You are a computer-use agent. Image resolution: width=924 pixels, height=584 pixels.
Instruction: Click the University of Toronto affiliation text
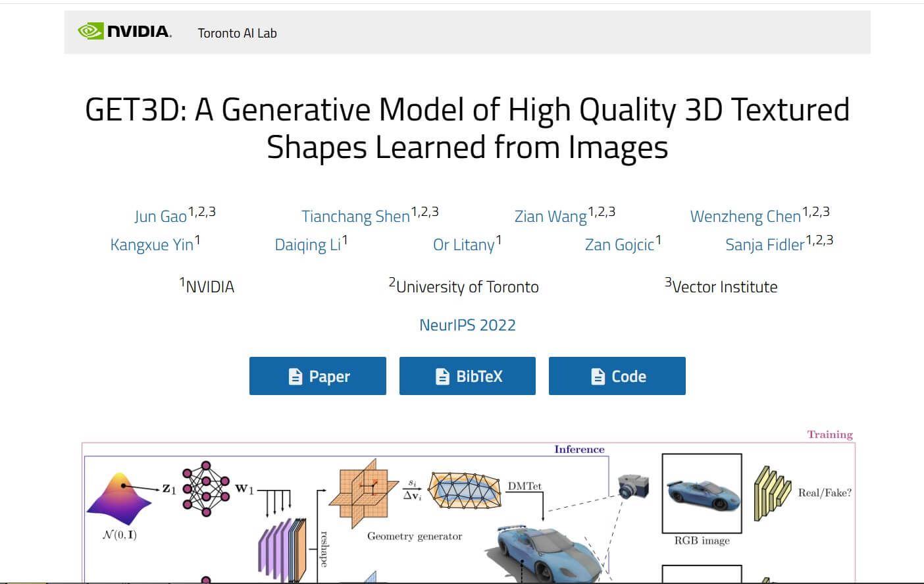click(x=464, y=286)
